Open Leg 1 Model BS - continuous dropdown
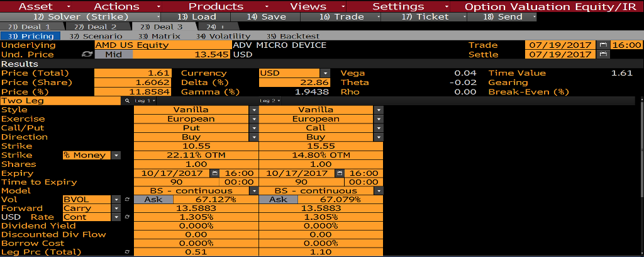Screen dimensions: 644x257 254,191
